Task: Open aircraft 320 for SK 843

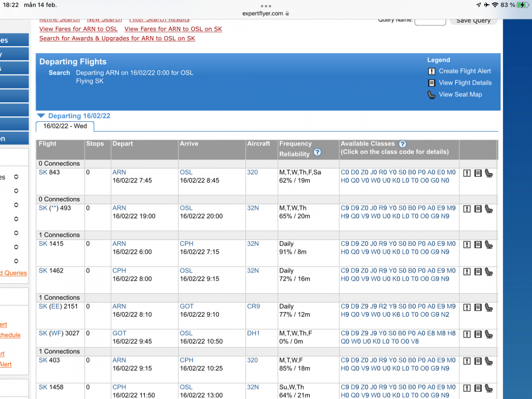Action: point(252,173)
